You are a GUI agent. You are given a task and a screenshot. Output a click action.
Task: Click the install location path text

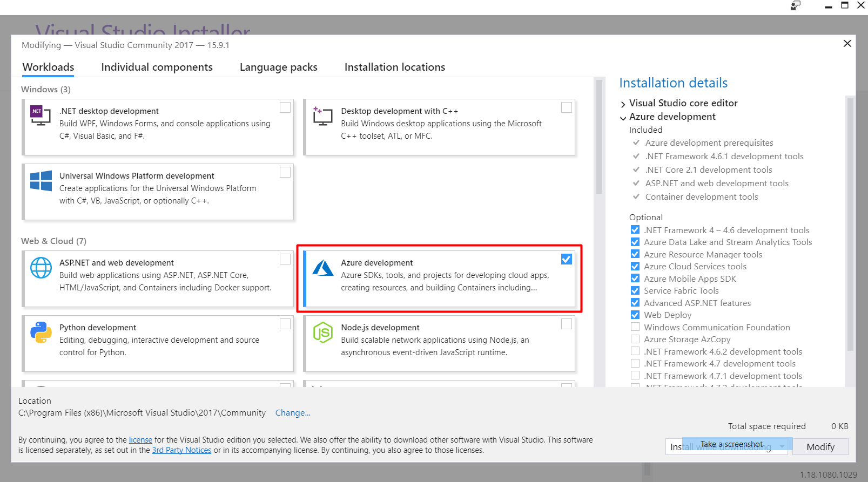(142, 412)
